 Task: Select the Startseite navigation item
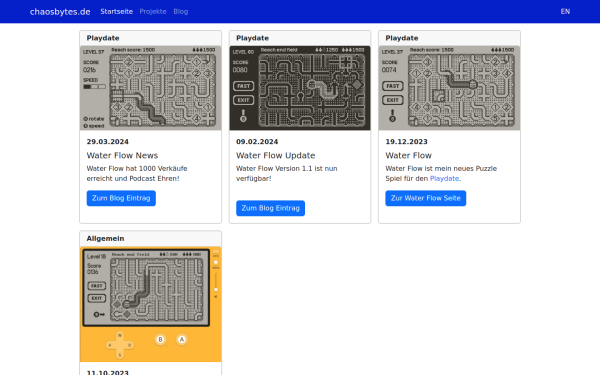[x=116, y=11]
